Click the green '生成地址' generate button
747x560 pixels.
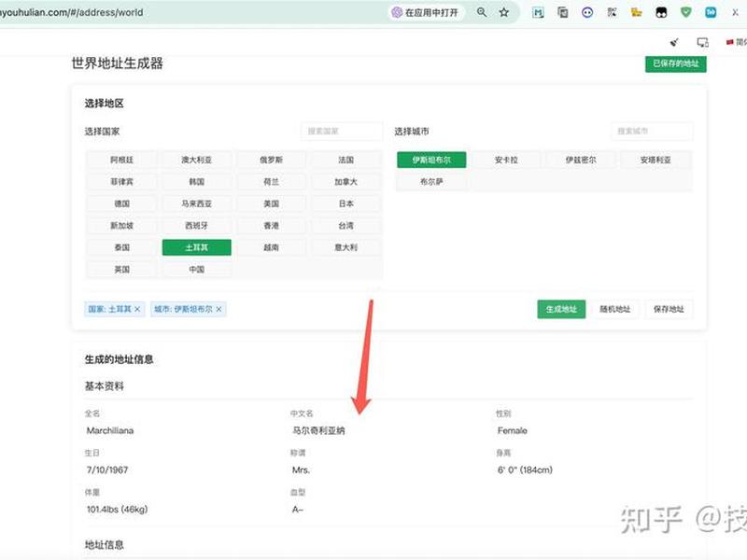pos(561,310)
